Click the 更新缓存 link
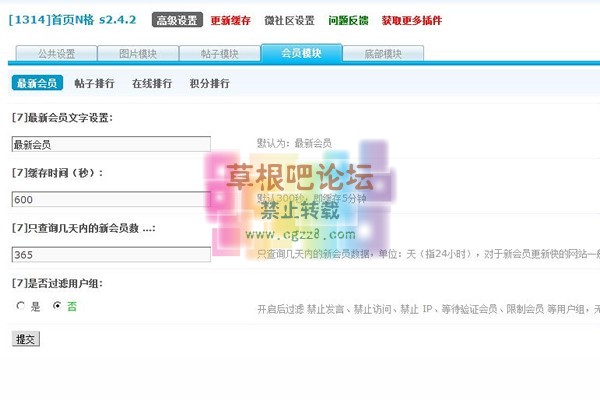600x400 pixels. pos(230,20)
